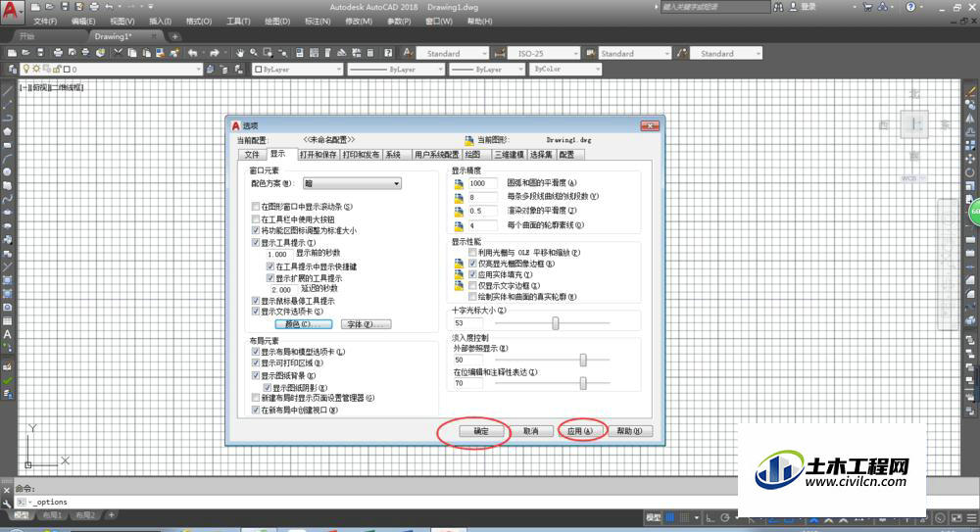Image resolution: width=980 pixels, height=532 pixels.
Task: Click the crosshair size slider handle
Action: tap(555, 323)
